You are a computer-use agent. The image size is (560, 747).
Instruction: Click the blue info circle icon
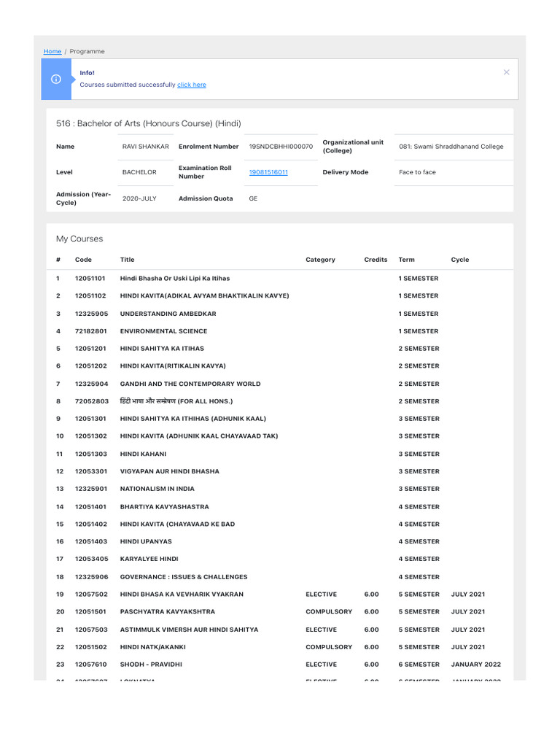click(x=56, y=80)
